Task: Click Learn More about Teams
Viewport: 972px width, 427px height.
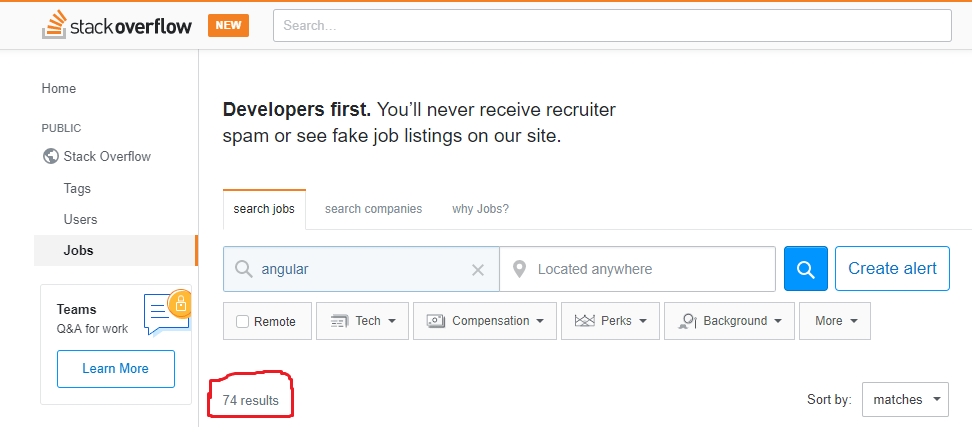Action: 116,369
